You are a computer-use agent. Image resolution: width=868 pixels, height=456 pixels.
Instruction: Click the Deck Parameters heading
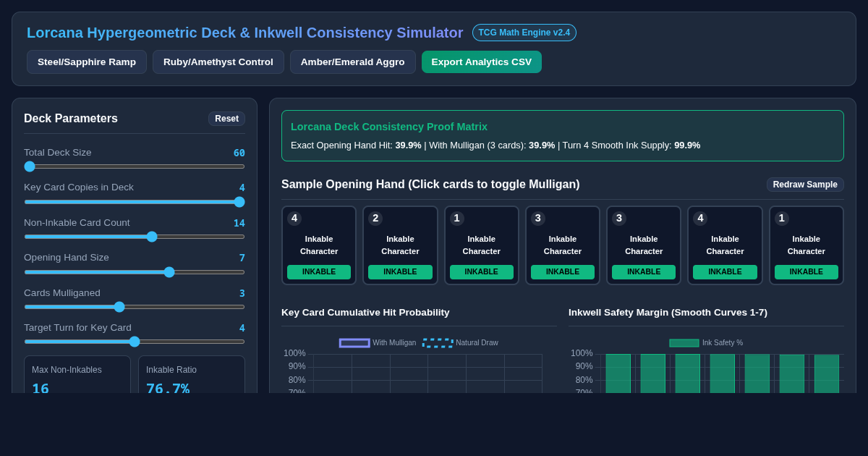[71, 119]
